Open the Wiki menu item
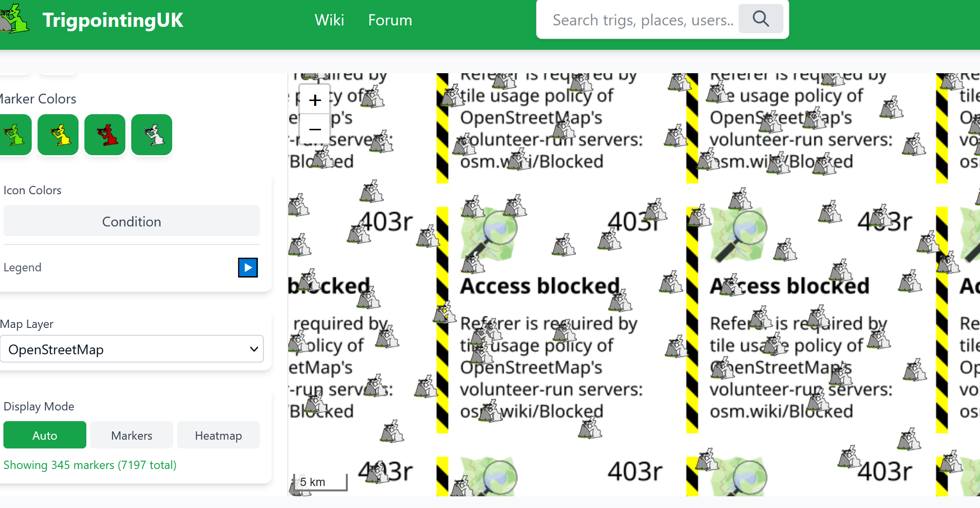The height and width of the screenshot is (508, 980). 329,20
